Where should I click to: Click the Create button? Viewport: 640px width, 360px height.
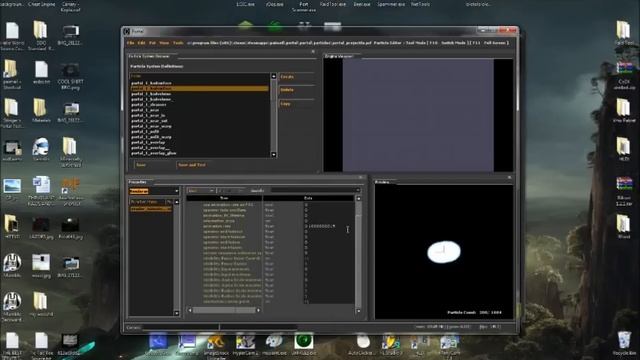[x=296, y=77]
